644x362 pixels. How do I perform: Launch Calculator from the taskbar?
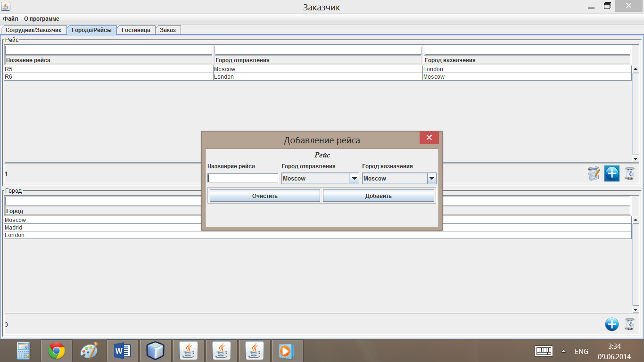(24, 351)
